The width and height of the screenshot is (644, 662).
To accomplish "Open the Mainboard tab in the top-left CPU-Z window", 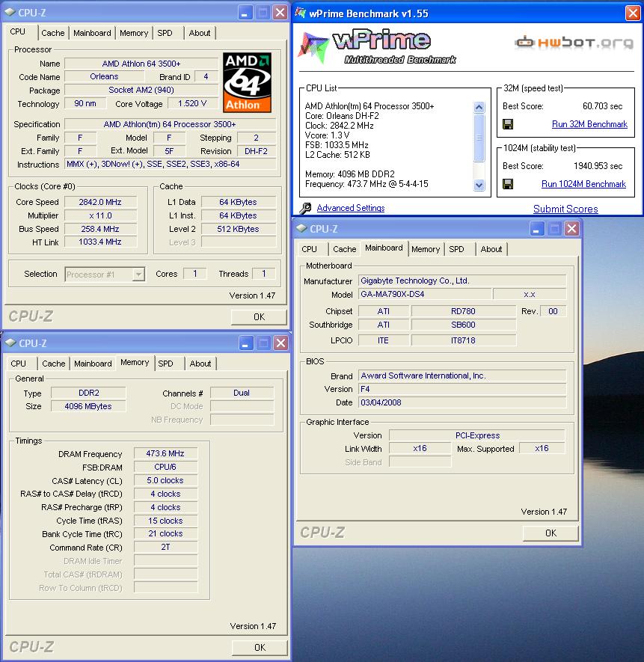I will pos(92,33).
